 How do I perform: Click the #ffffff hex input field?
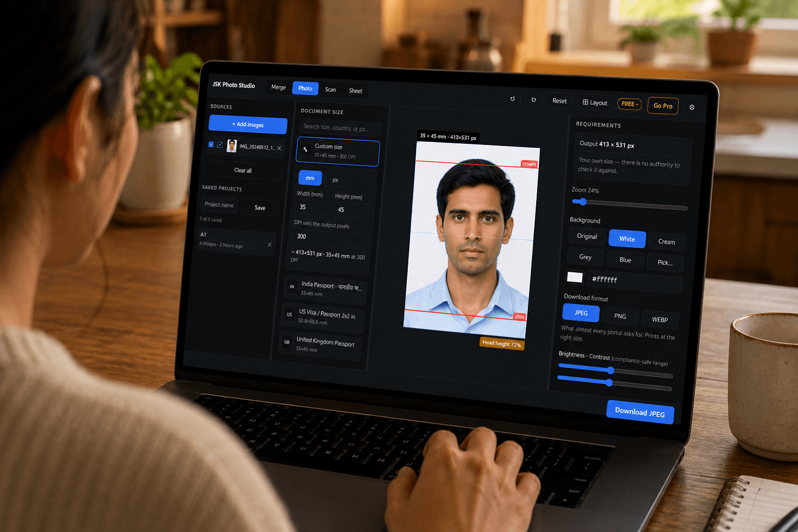[634, 282]
